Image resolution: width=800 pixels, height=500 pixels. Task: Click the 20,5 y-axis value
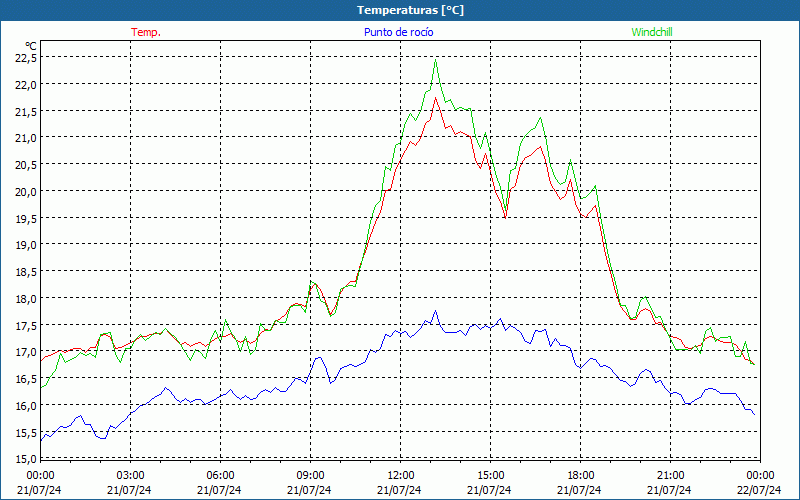26,165
